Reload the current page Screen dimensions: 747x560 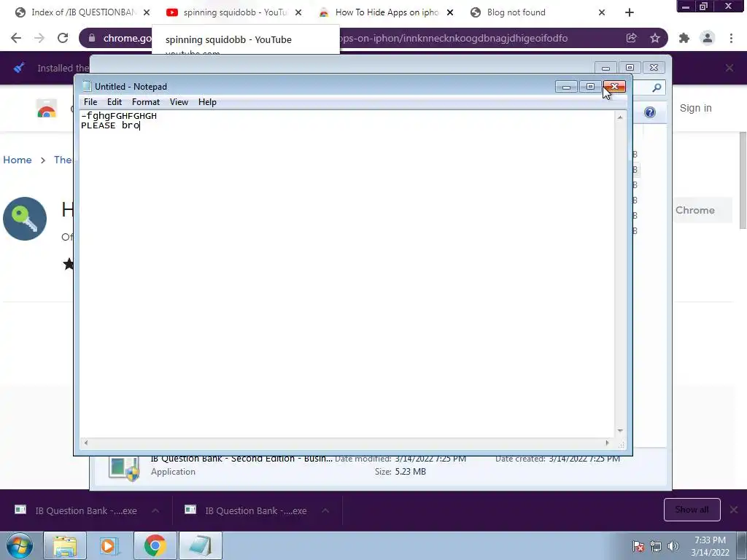click(x=63, y=38)
